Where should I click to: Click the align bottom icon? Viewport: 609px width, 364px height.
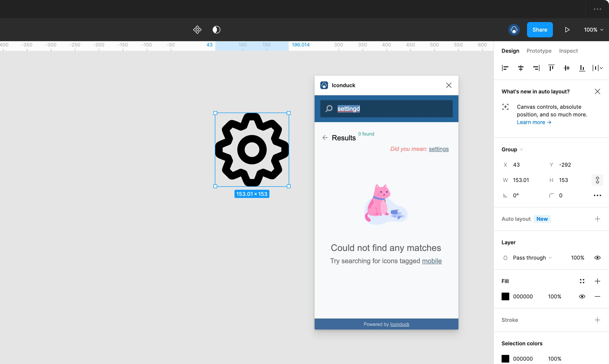click(x=582, y=68)
